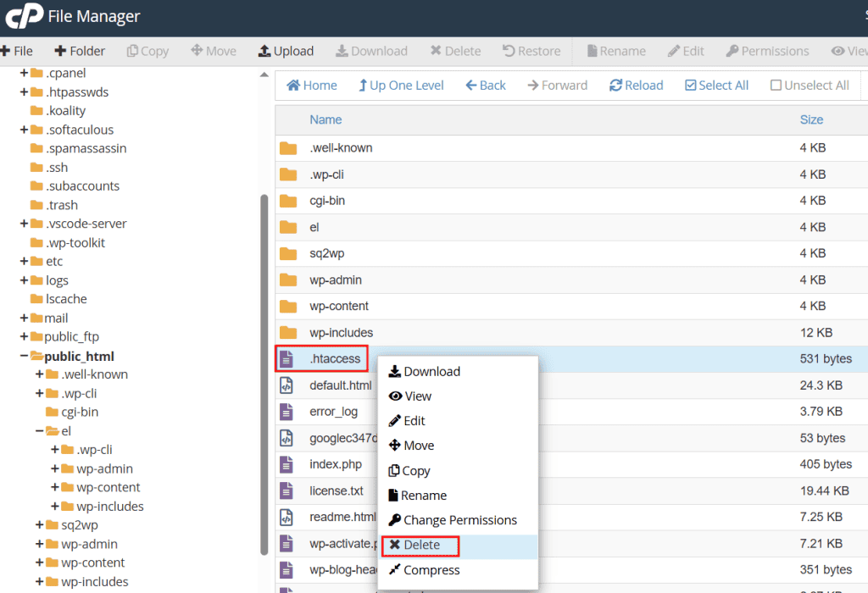Click the cPanel logo icon
Screen dimensions: 868x593
(x=24, y=15)
